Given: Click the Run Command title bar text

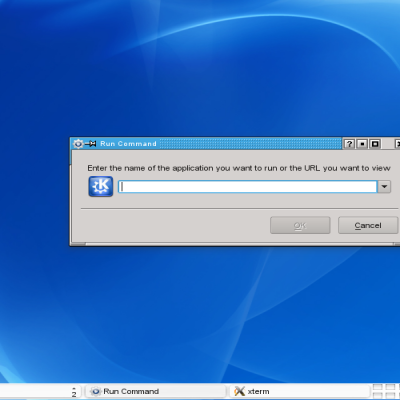Looking at the screenshot, I should pos(128,144).
